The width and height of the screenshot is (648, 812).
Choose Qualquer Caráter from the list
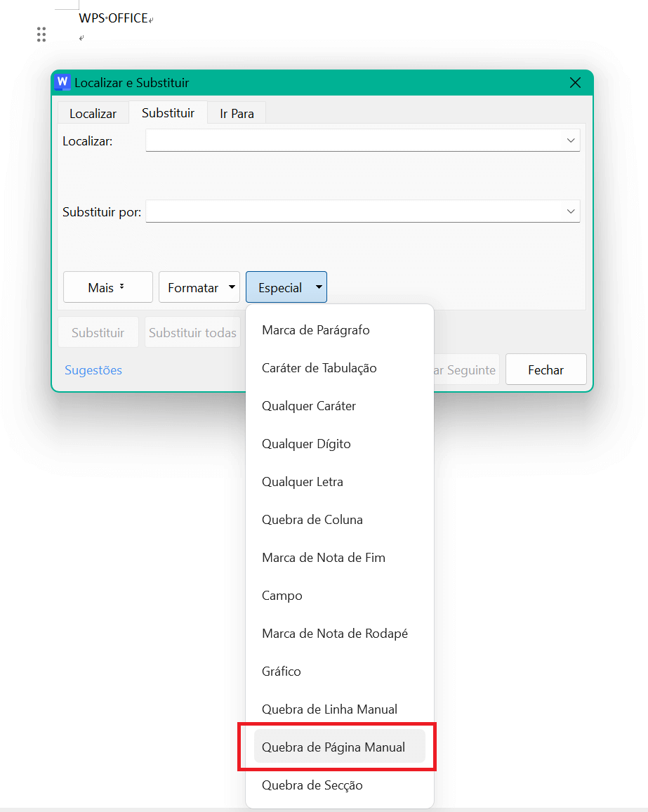[310, 405]
